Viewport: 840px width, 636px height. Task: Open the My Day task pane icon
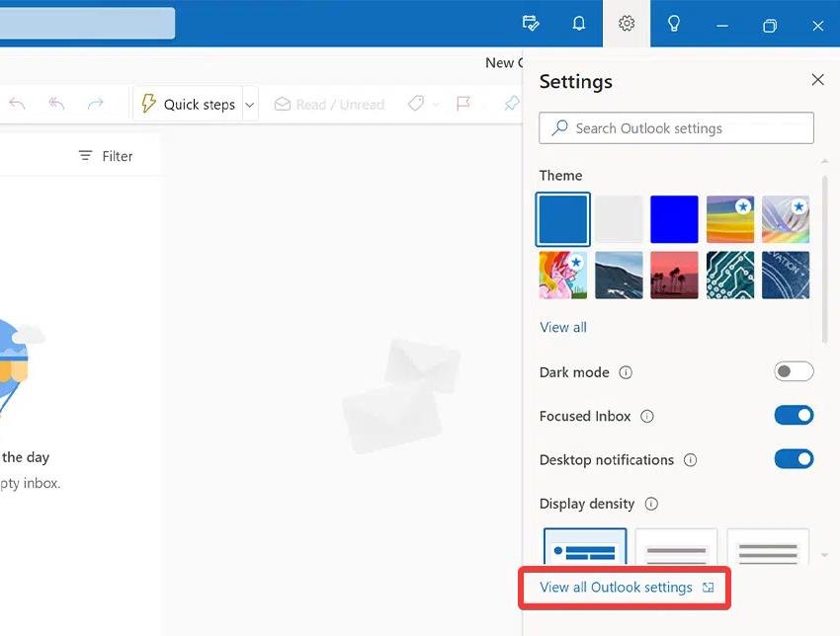(x=531, y=24)
